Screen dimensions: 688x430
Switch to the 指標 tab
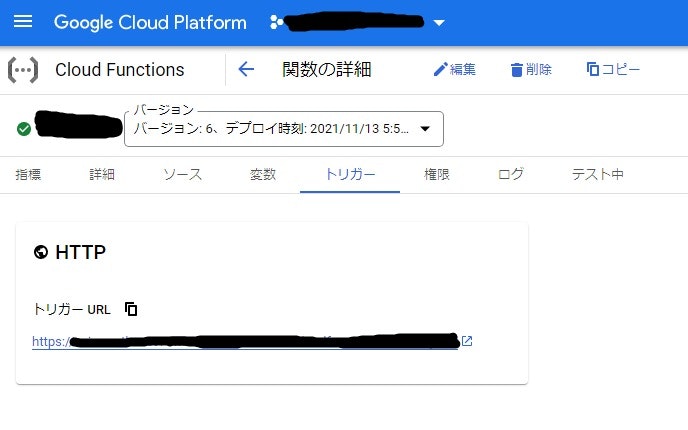point(28,174)
